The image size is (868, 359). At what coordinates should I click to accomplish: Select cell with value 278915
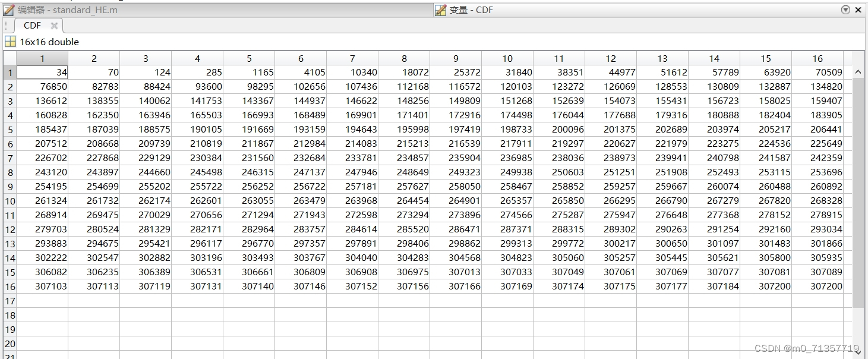pyautogui.click(x=818, y=215)
